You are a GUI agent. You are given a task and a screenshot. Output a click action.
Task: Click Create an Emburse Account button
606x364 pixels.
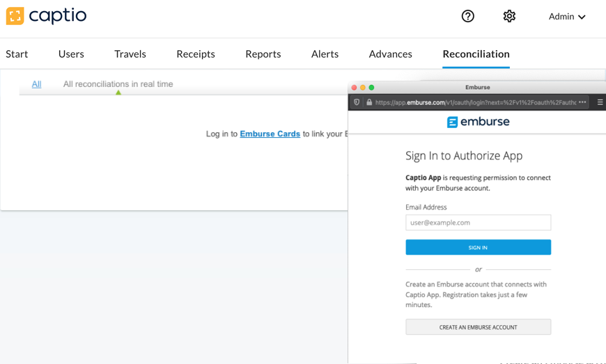[478, 327]
